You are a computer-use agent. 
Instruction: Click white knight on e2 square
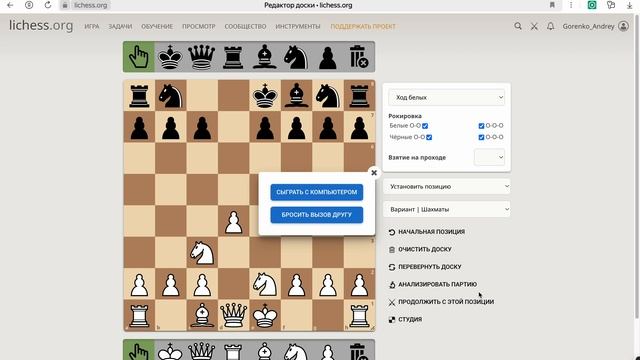pyautogui.click(x=265, y=284)
